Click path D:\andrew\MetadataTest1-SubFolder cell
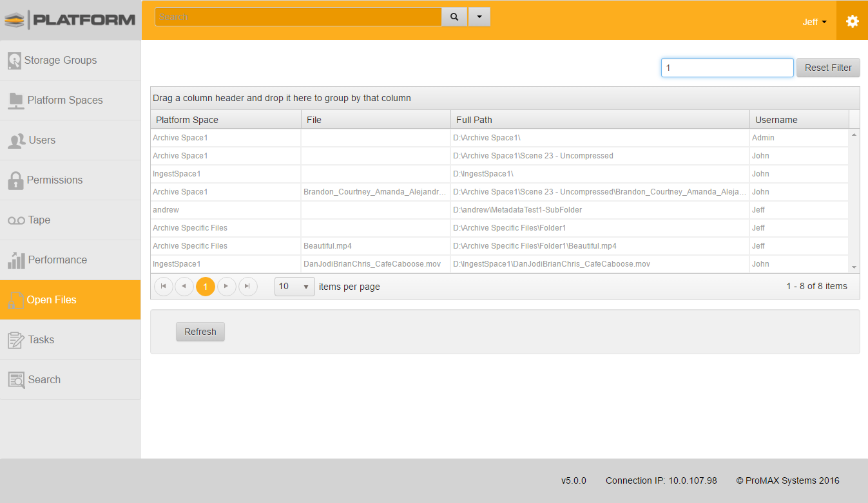 click(601, 210)
